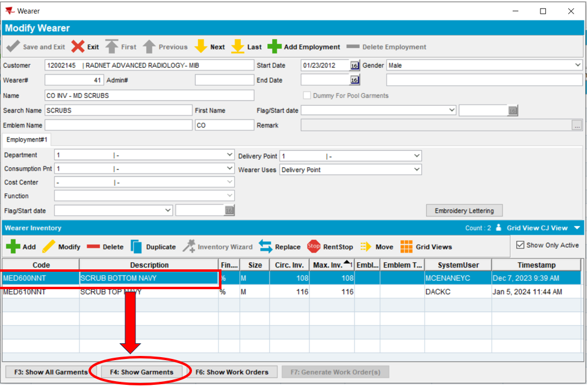The image size is (588, 389).
Task: Add a new inventory item
Action: point(13,247)
